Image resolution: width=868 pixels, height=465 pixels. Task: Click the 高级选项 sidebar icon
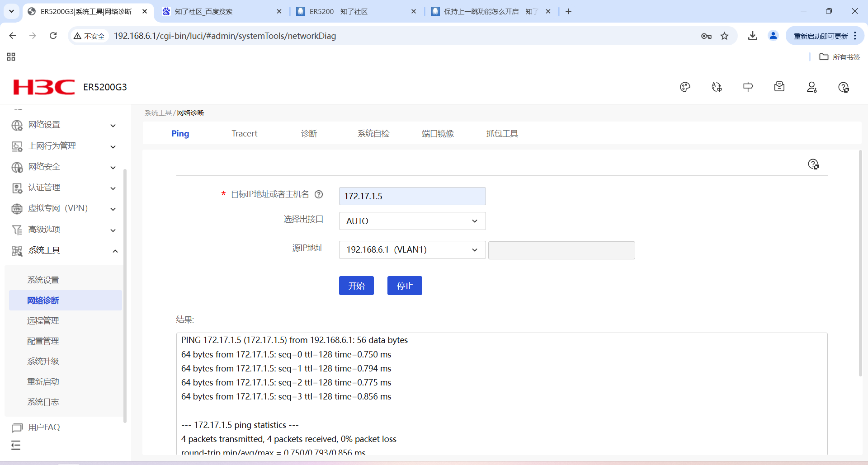click(17, 230)
